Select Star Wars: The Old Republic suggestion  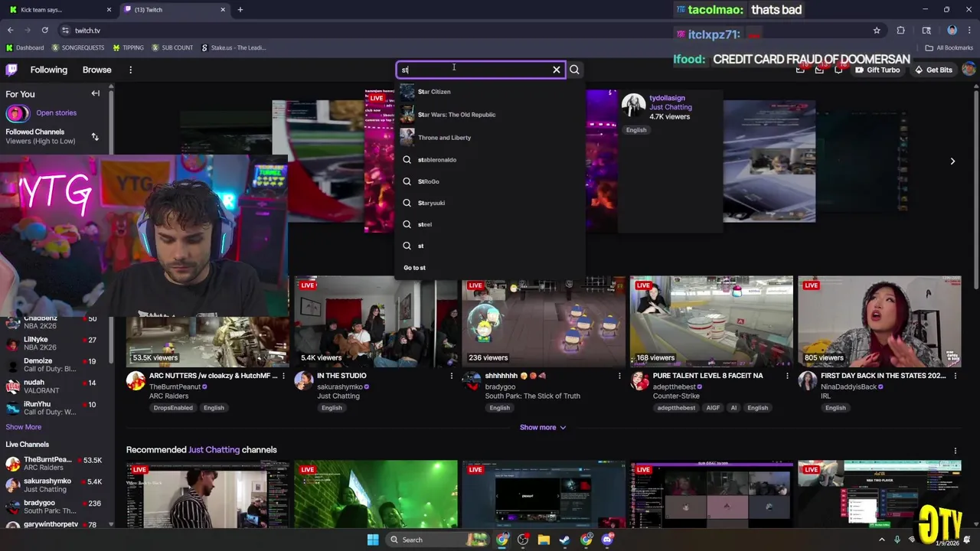490,115
